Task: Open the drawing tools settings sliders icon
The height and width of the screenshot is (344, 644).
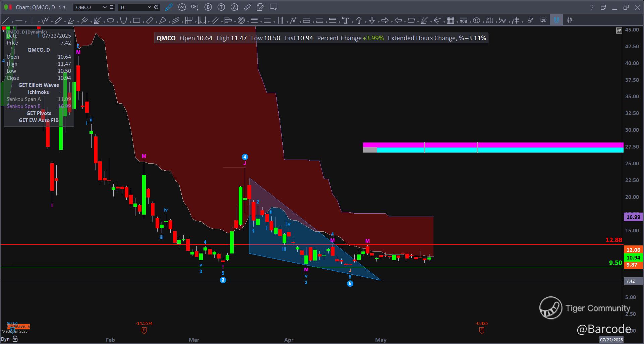Action: 570,20
